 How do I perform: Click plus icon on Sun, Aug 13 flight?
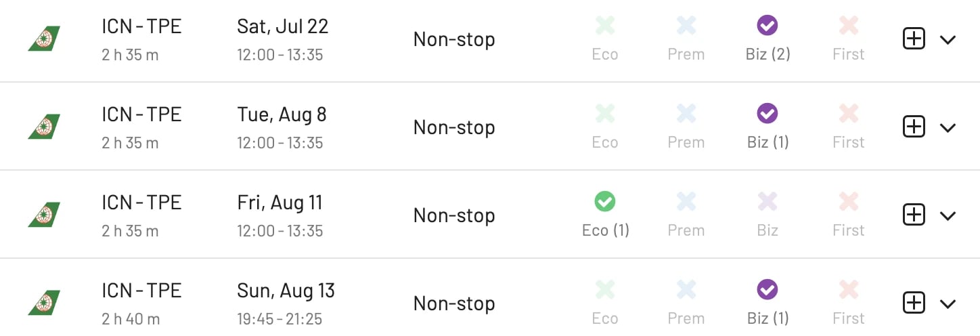[x=914, y=303]
